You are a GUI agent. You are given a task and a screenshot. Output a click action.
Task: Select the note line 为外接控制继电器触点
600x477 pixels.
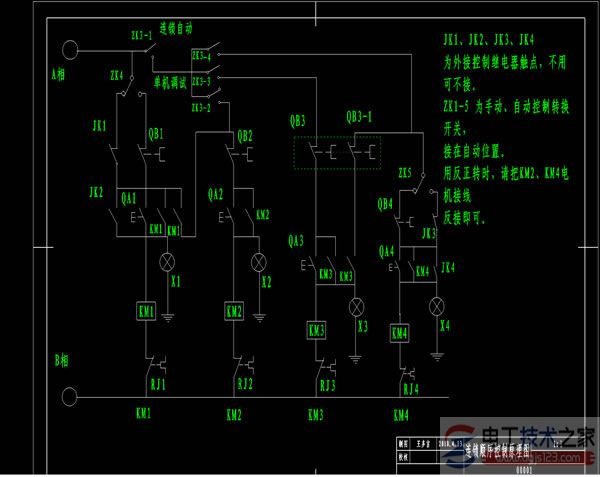(x=505, y=62)
